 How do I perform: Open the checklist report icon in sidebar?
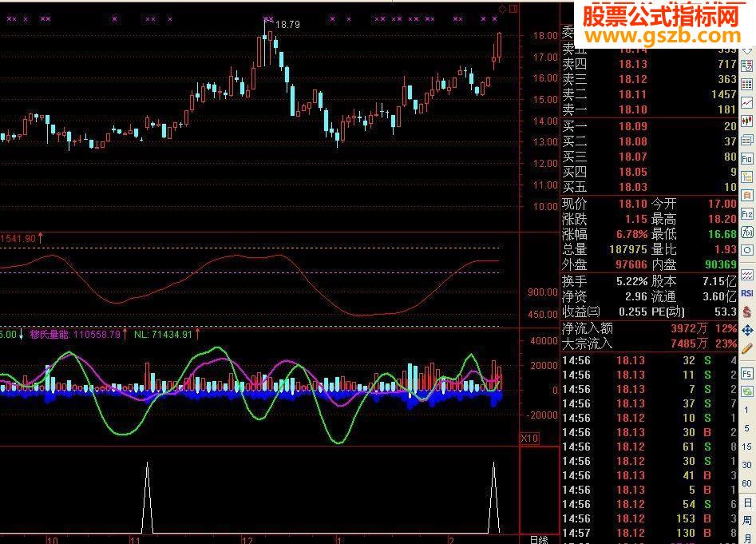pyautogui.click(x=747, y=66)
